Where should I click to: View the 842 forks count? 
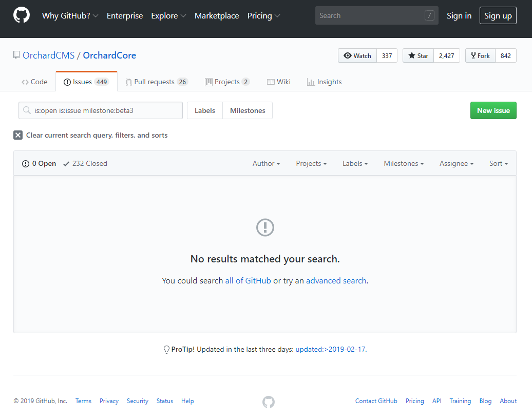tap(505, 55)
